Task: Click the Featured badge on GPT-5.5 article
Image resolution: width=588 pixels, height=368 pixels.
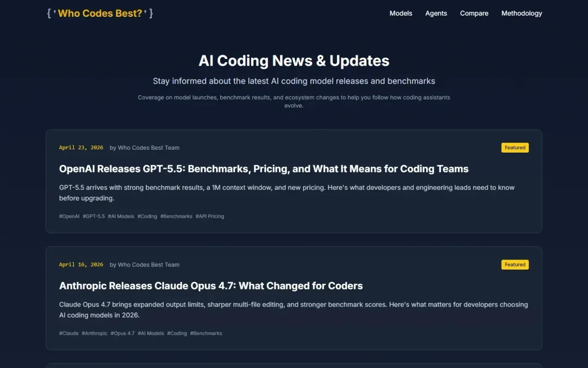Action: 515,148
